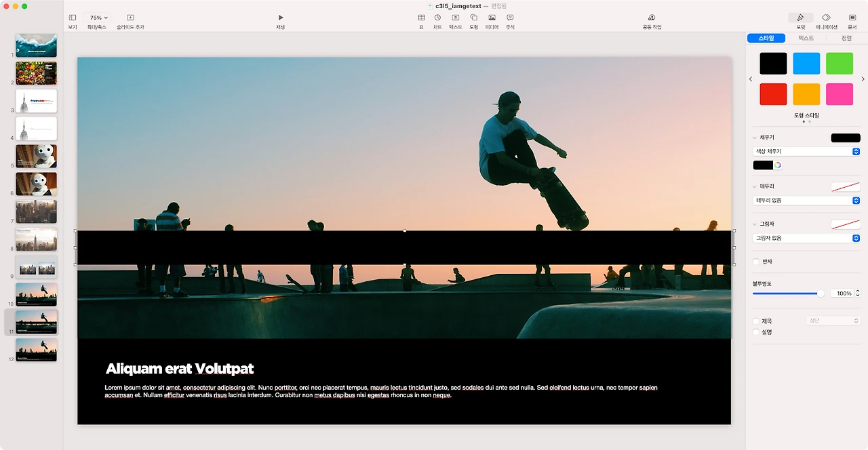Select slide 9 thumbnail in navigator
The image size is (868, 450).
[36, 267]
